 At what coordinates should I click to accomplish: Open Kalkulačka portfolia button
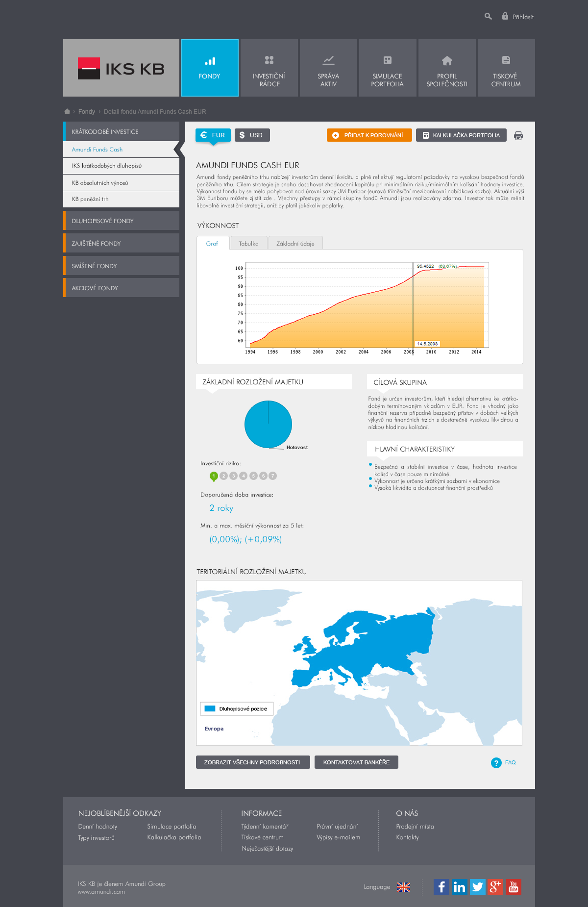462,135
